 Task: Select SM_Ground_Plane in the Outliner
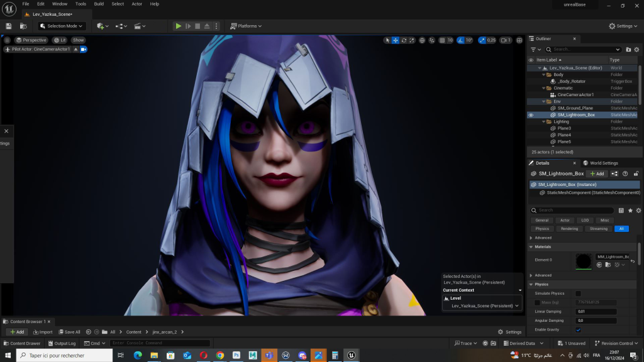click(x=575, y=108)
